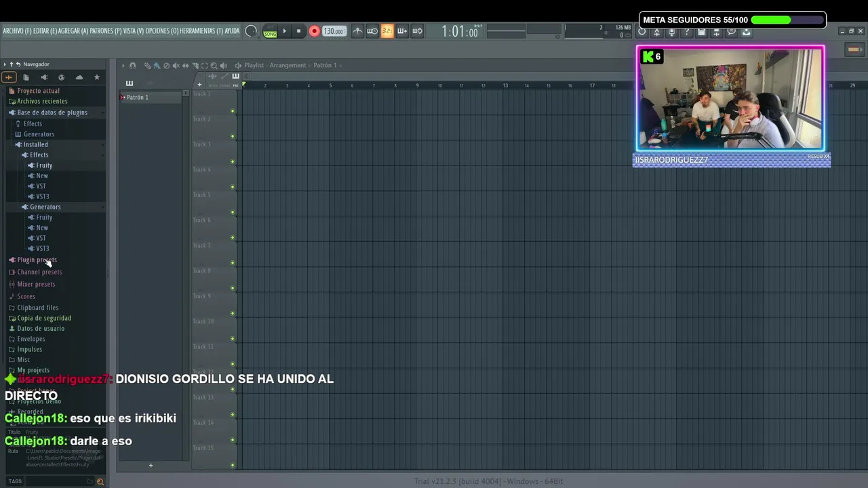
Task: Select the playlist zoom tool
Action: pyautogui.click(x=214, y=66)
